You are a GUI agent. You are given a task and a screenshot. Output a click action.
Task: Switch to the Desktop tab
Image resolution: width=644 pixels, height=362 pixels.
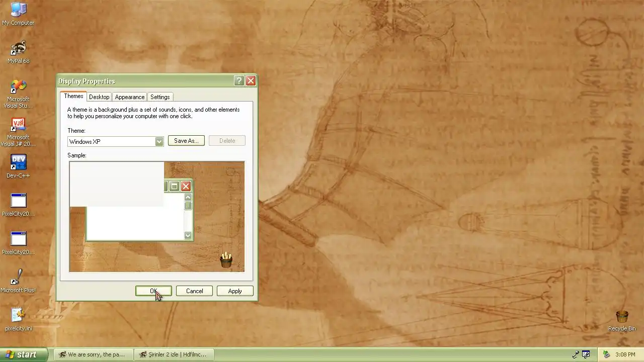[x=99, y=97]
